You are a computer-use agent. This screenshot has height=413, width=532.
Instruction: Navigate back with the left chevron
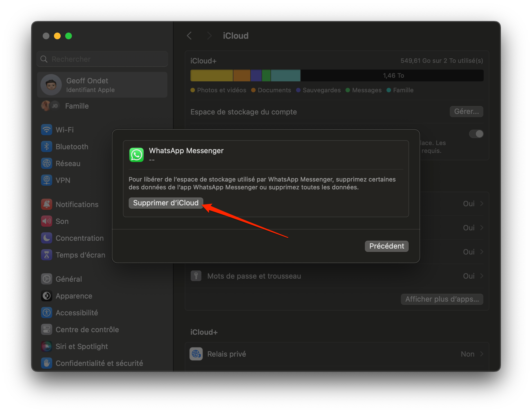point(189,36)
